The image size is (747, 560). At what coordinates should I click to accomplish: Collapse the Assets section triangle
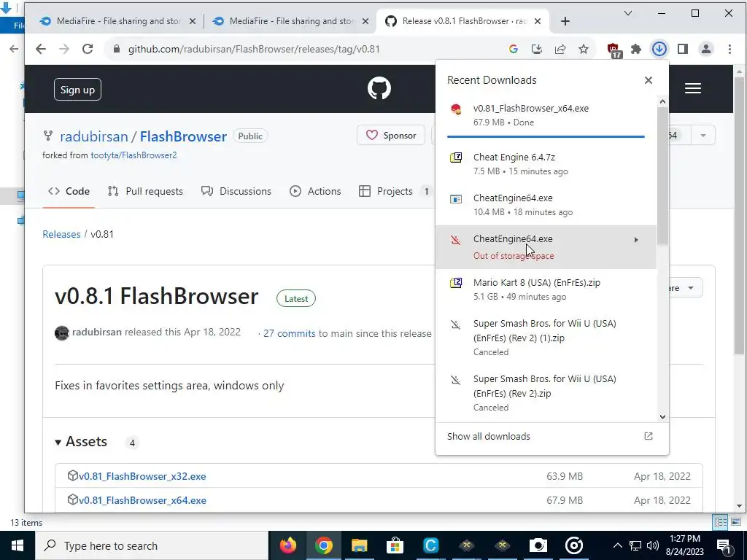coord(58,443)
